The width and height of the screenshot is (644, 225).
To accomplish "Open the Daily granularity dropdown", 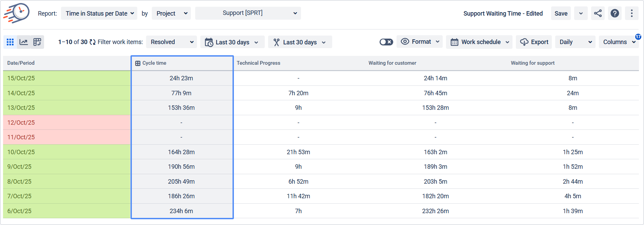I will point(575,42).
